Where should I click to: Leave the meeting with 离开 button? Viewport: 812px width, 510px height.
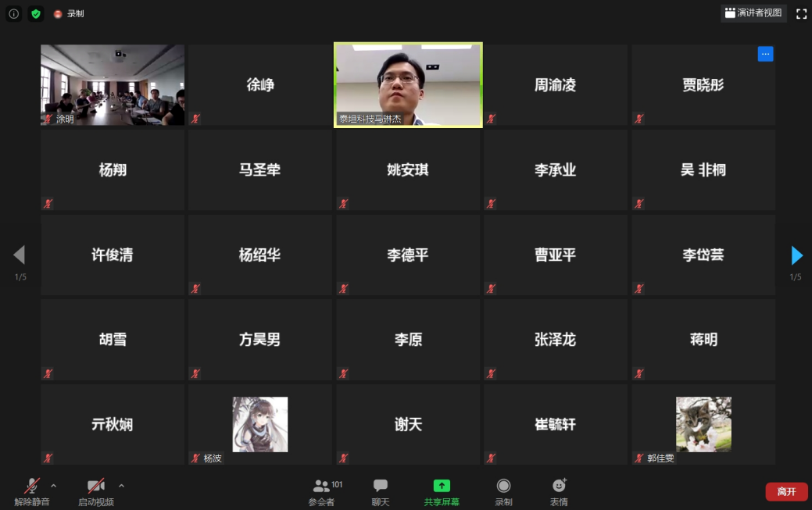[786, 491]
